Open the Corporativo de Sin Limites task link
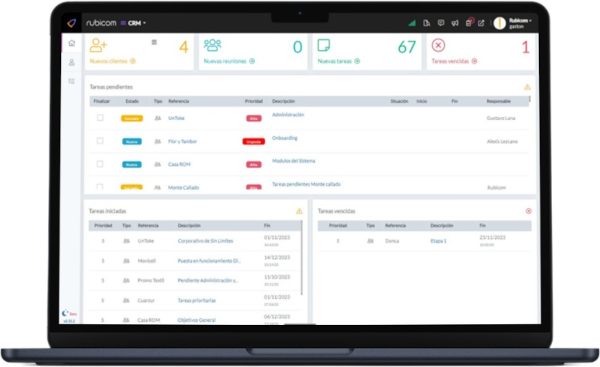This screenshot has height=367, width=600. click(x=205, y=241)
